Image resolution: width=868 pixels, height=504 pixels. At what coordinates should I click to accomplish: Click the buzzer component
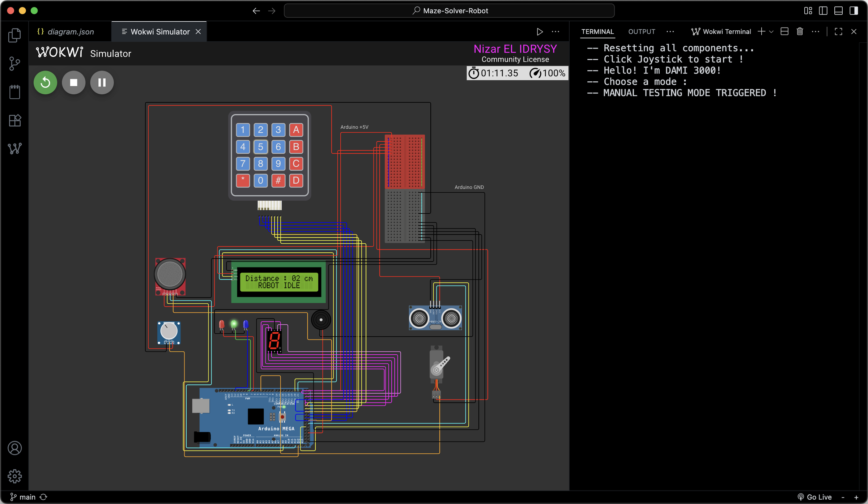(x=321, y=320)
